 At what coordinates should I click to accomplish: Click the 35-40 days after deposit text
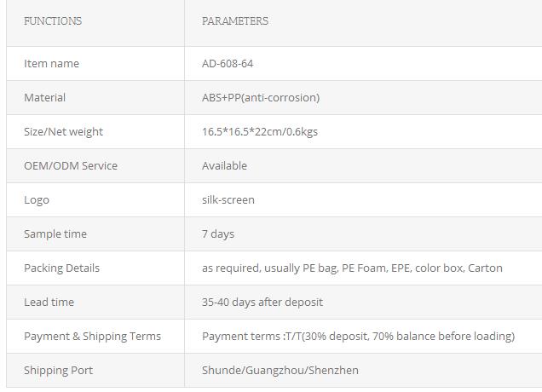pos(262,303)
